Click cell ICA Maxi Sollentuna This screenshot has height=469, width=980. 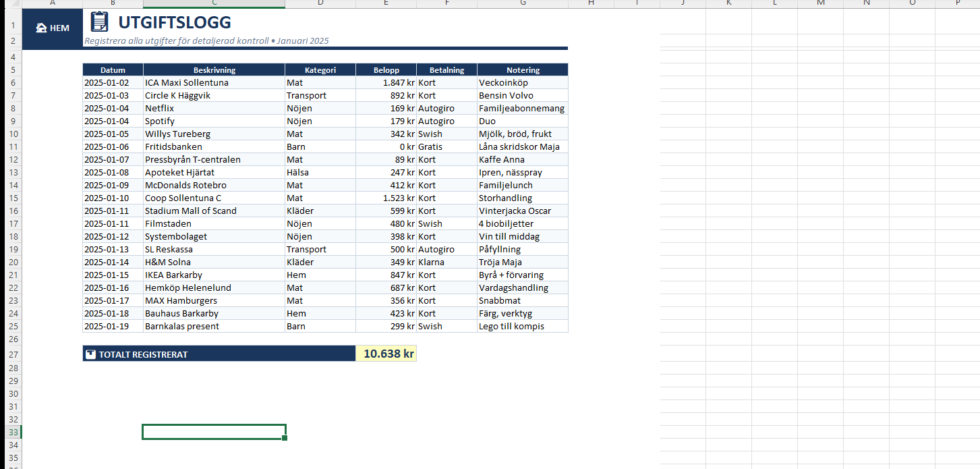(214, 82)
